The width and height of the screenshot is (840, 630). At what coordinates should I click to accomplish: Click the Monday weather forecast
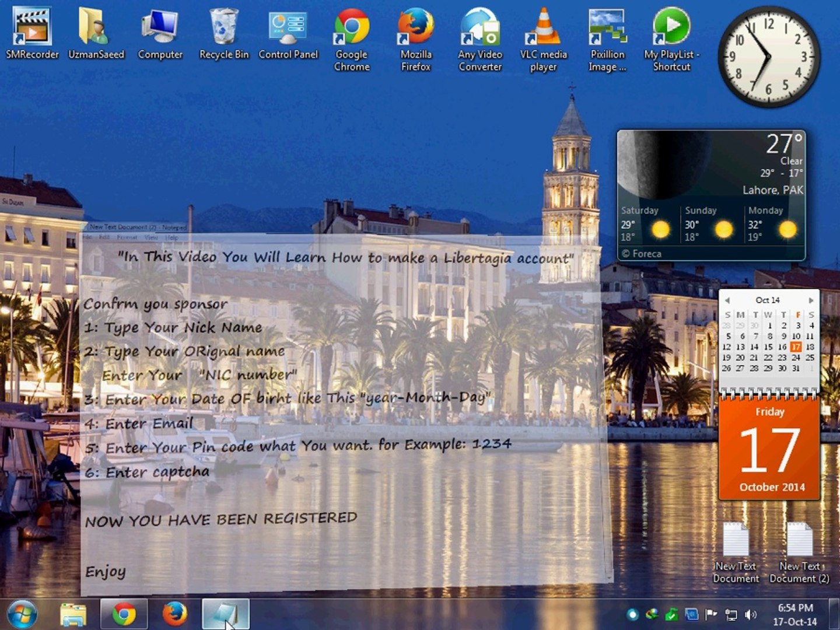(774, 223)
